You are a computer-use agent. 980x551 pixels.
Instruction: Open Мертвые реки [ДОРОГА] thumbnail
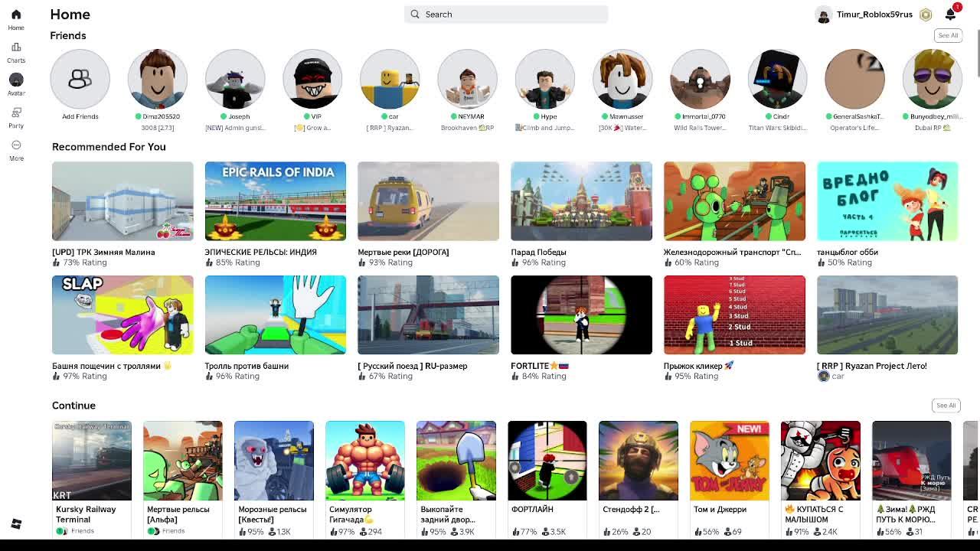coord(428,201)
